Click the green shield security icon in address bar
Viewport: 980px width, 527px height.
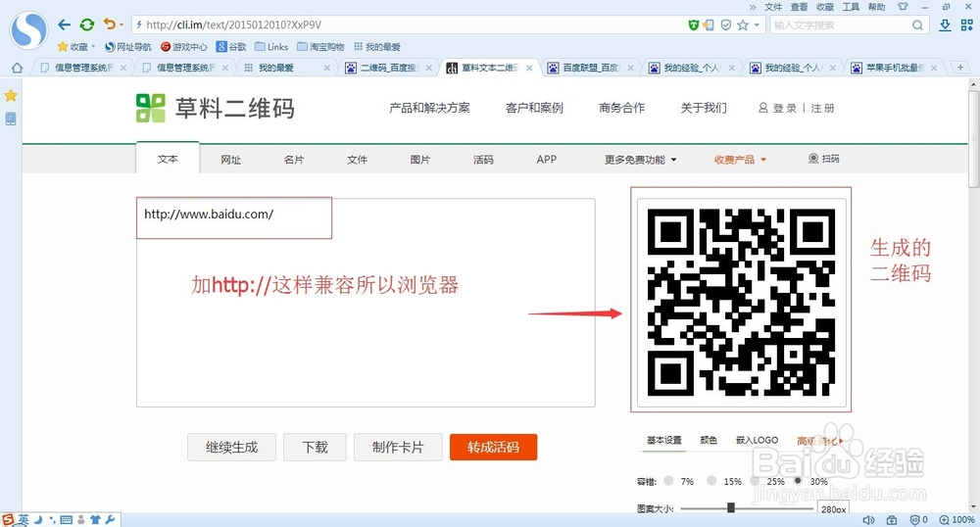[693, 24]
